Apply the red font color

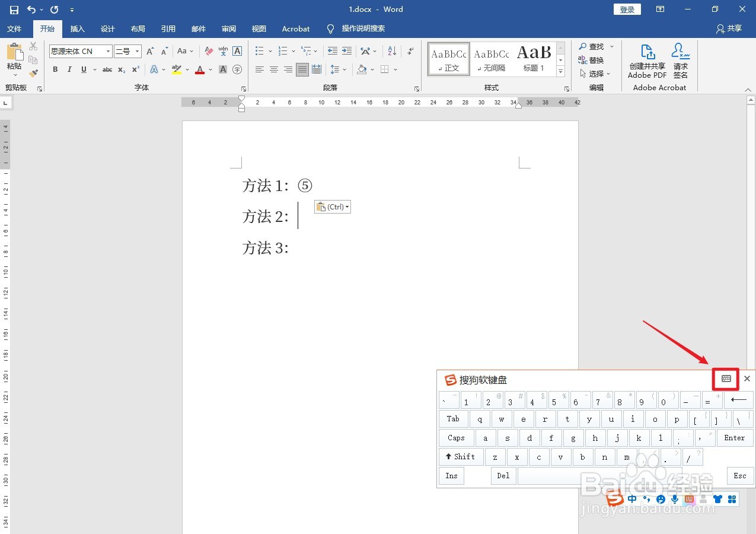(200, 69)
